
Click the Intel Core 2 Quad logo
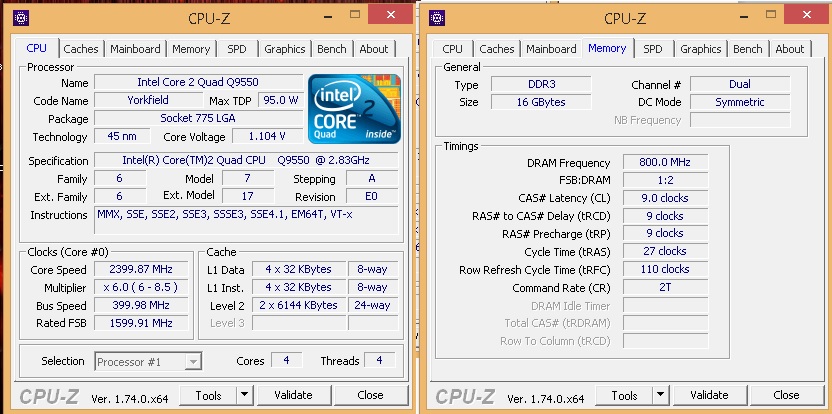[354, 107]
